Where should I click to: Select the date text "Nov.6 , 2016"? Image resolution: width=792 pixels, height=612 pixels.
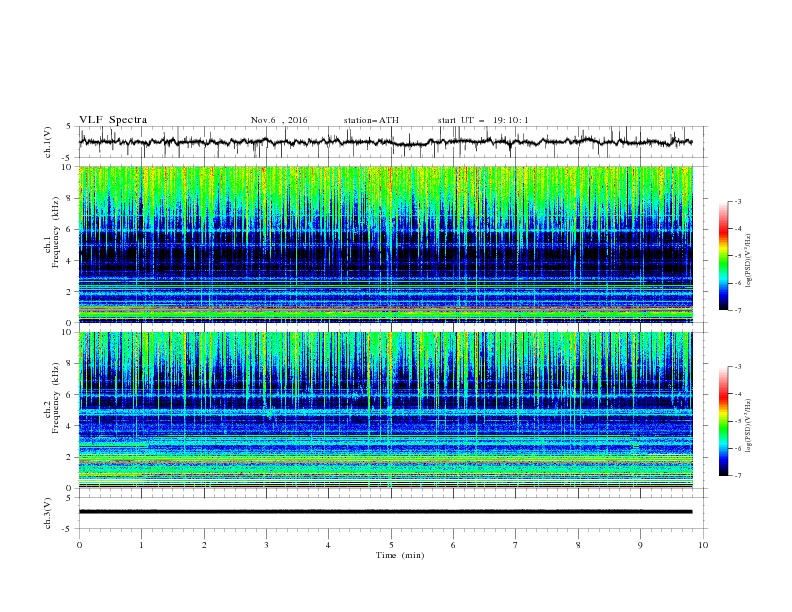pos(279,120)
